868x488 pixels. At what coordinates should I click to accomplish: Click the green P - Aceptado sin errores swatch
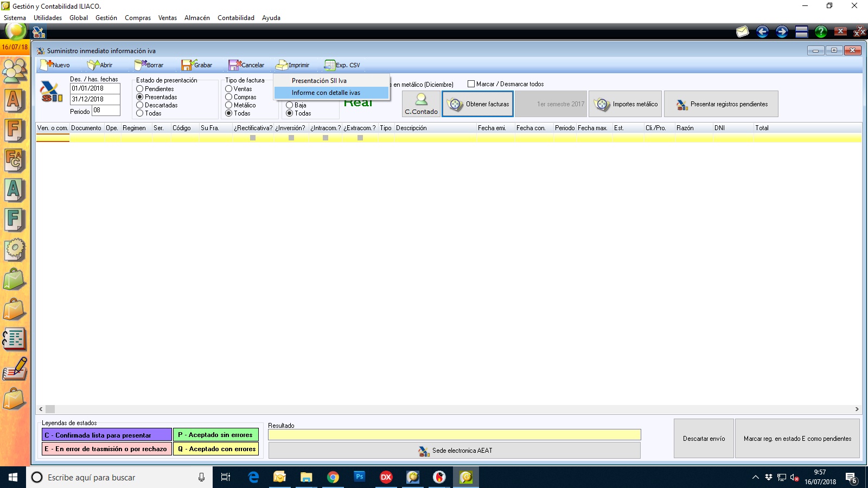(x=216, y=435)
